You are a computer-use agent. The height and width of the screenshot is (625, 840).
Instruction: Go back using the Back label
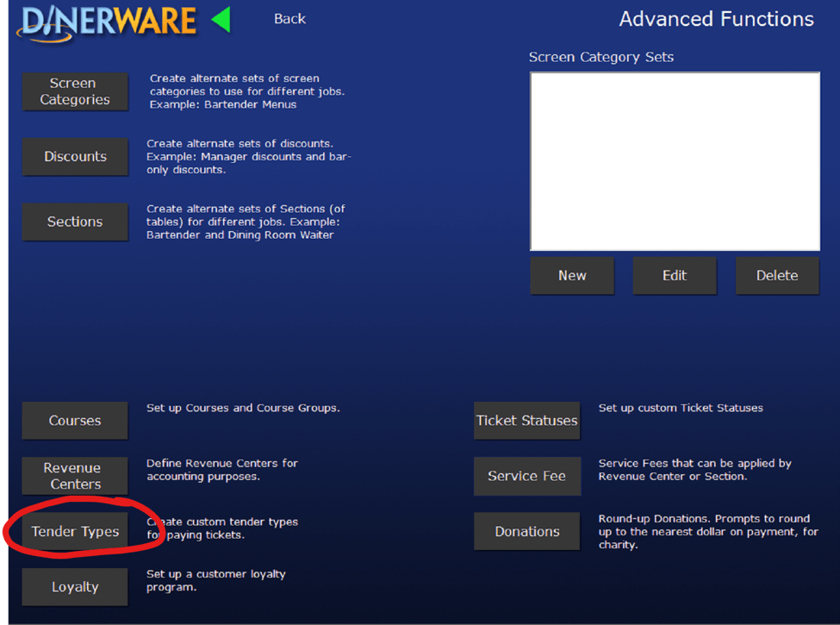(x=289, y=19)
